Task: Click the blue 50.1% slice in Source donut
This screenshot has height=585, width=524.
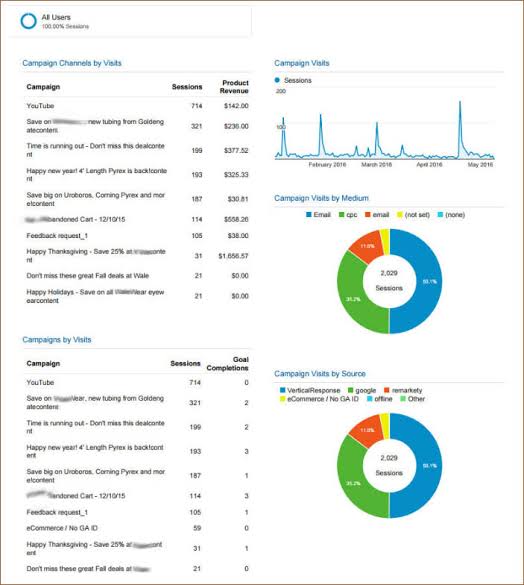Action: coord(429,466)
